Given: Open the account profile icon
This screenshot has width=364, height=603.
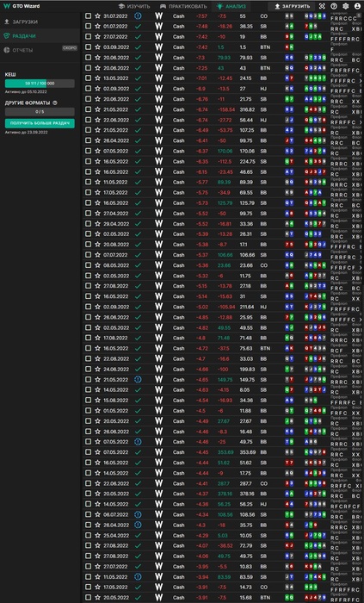Looking at the screenshot, I should coord(357,6).
